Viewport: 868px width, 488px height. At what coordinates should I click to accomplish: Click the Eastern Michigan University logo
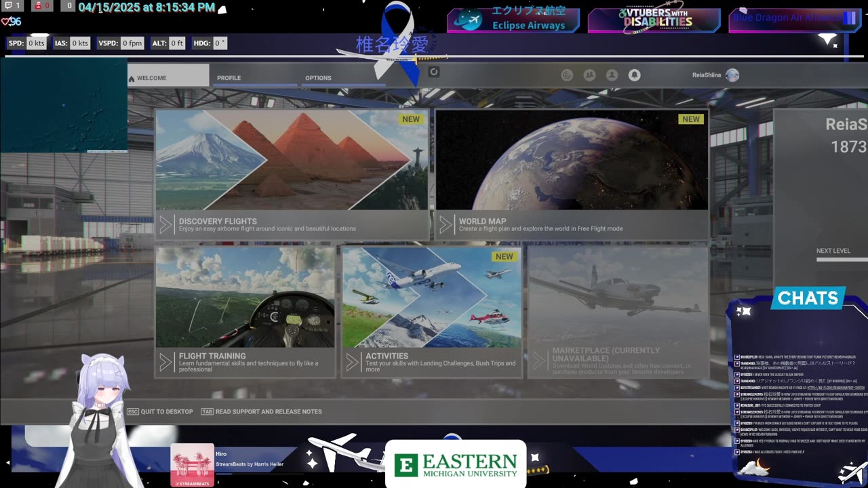(456, 464)
